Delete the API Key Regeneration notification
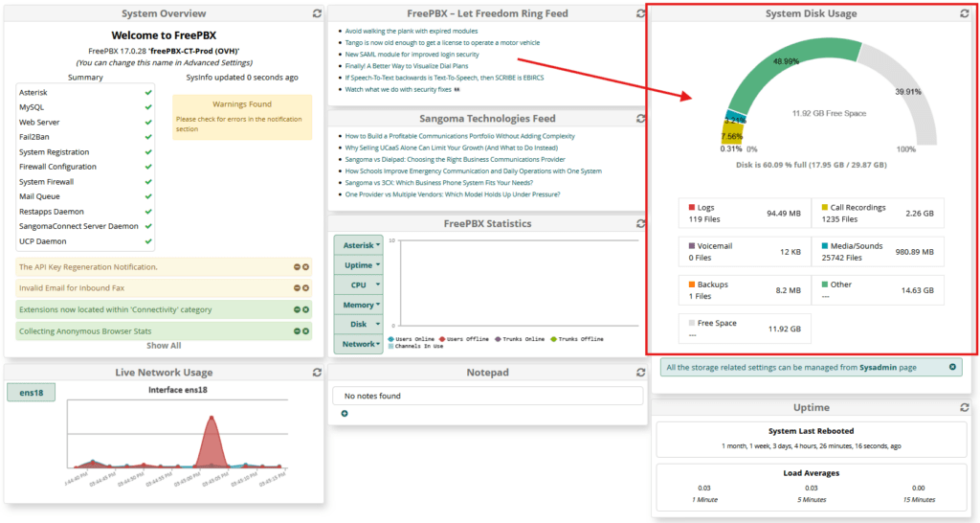980x523 pixels. coord(305,267)
